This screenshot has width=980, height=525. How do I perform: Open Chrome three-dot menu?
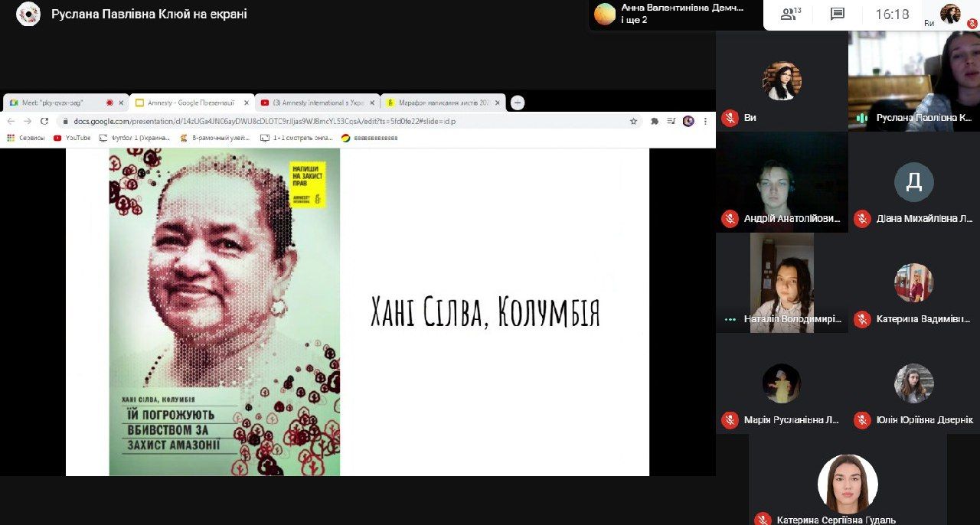705,121
